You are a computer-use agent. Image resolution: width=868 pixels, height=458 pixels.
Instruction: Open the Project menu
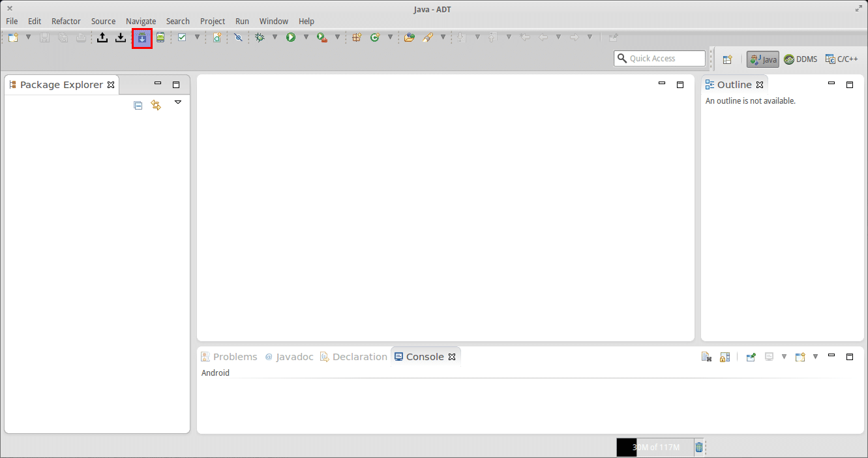[x=213, y=22]
